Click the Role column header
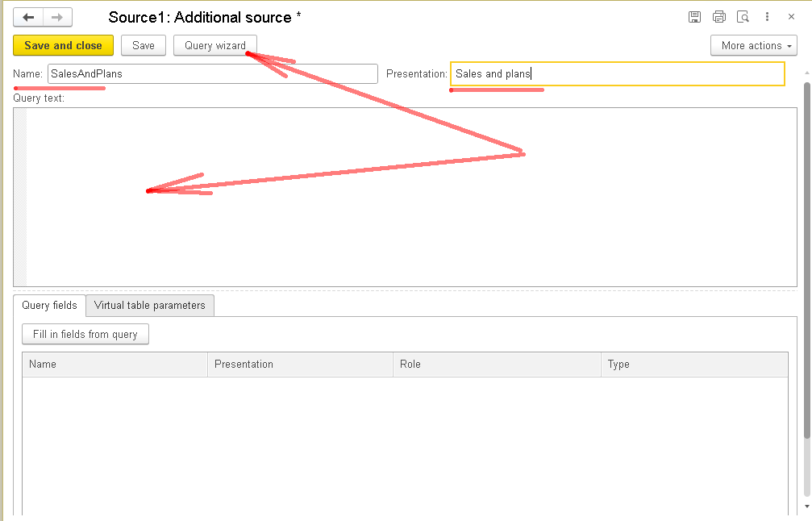Screen dimensions: 812x521 tap(496, 365)
